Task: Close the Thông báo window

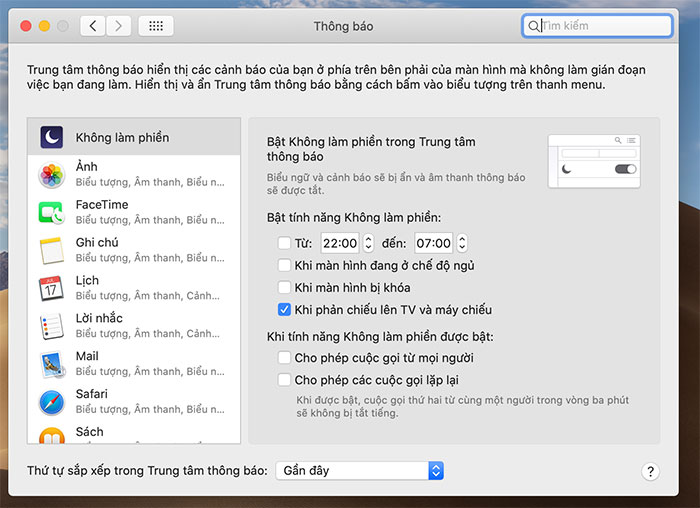Action: pos(26,26)
